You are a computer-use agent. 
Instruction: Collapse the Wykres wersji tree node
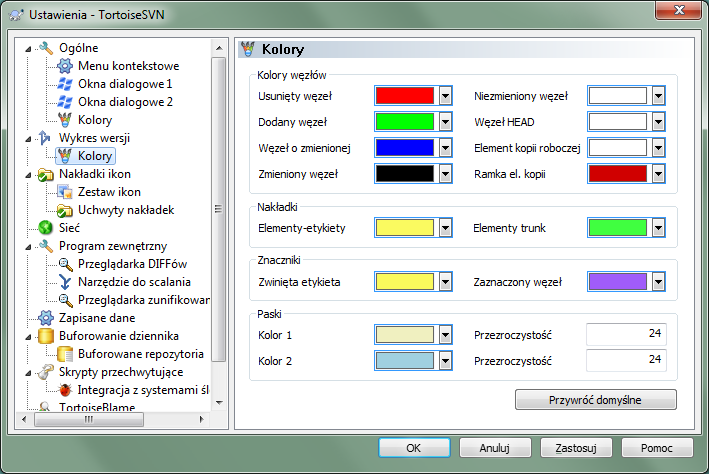click(x=28, y=139)
